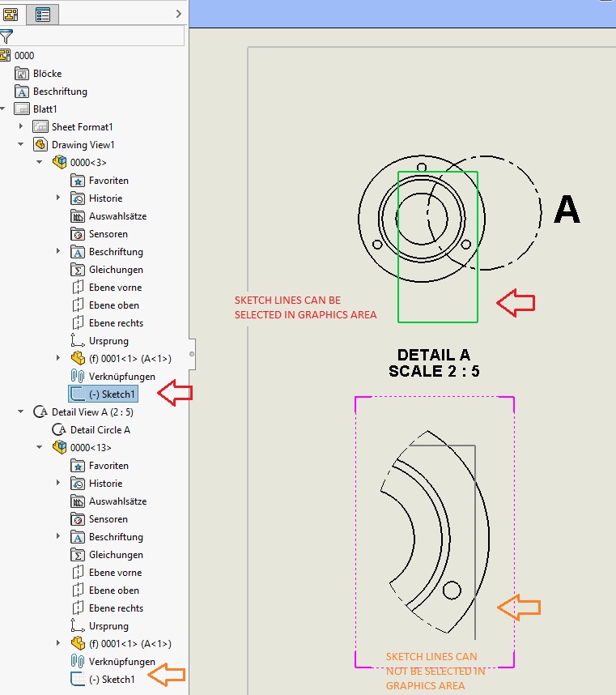616x695 pixels.
Task: Select the DETAIL A SCALE 2 : 5 note
Action: 435,363
